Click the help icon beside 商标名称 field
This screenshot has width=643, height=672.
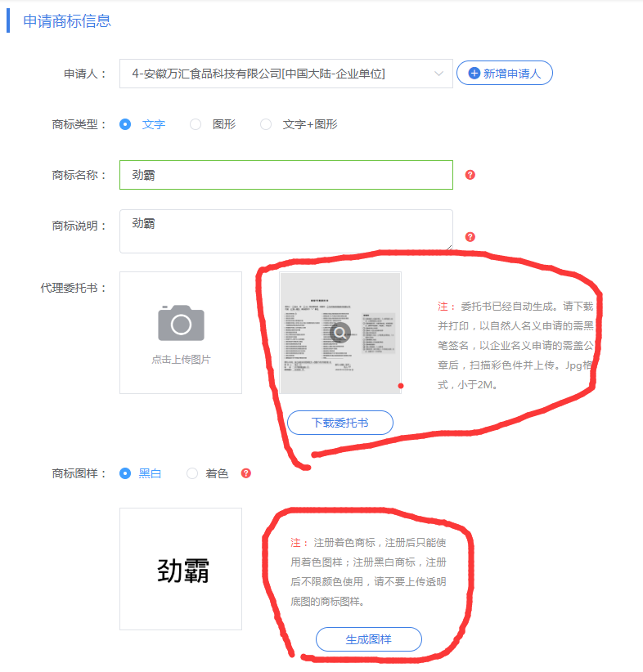(470, 175)
